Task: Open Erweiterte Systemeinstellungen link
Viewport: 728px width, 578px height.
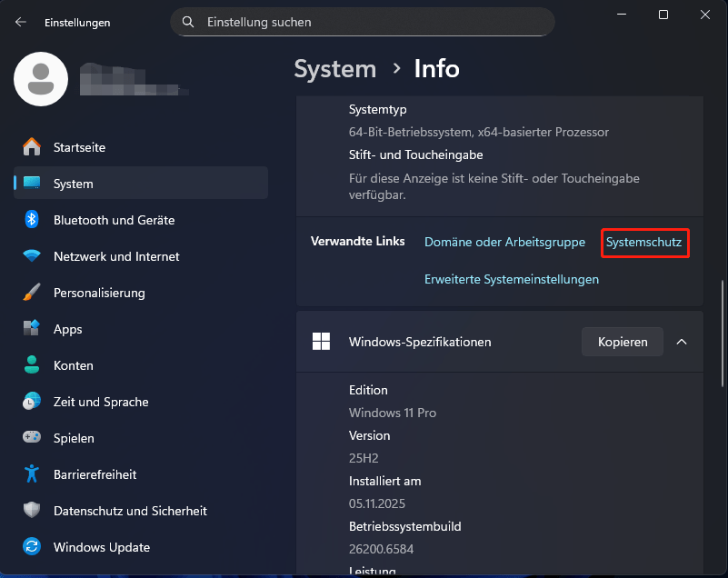Action: 512,280
